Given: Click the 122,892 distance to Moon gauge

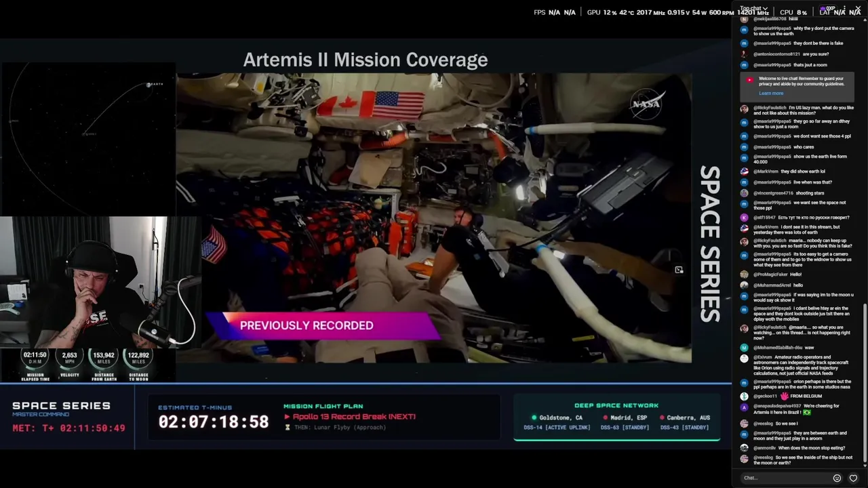Looking at the screenshot, I should pyautogui.click(x=138, y=365).
